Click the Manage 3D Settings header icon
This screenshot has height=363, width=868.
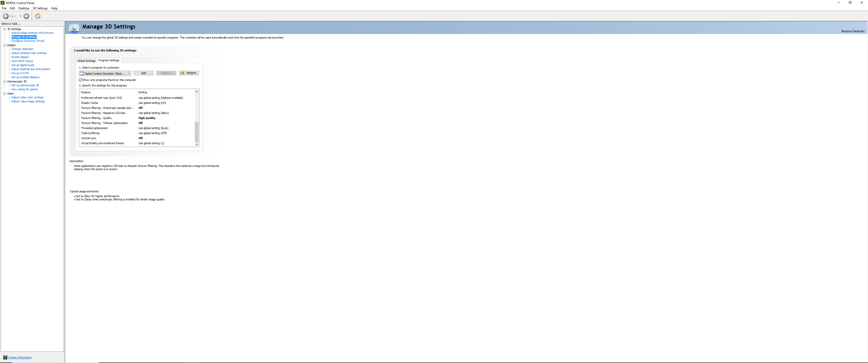pos(74,28)
